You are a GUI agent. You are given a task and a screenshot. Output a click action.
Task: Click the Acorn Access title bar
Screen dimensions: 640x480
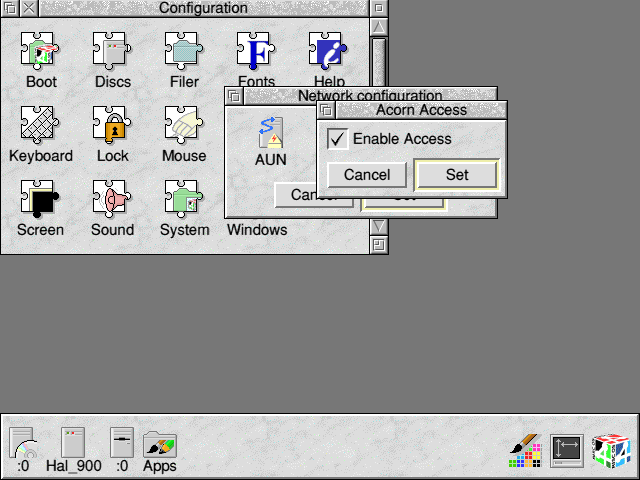pos(421,110)
